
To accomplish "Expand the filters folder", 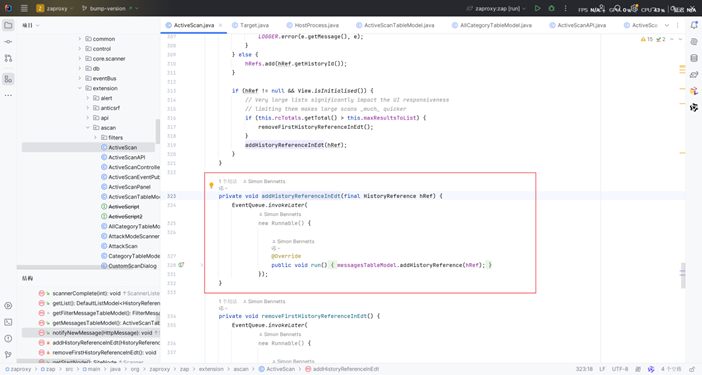I will tap(95, 137).
